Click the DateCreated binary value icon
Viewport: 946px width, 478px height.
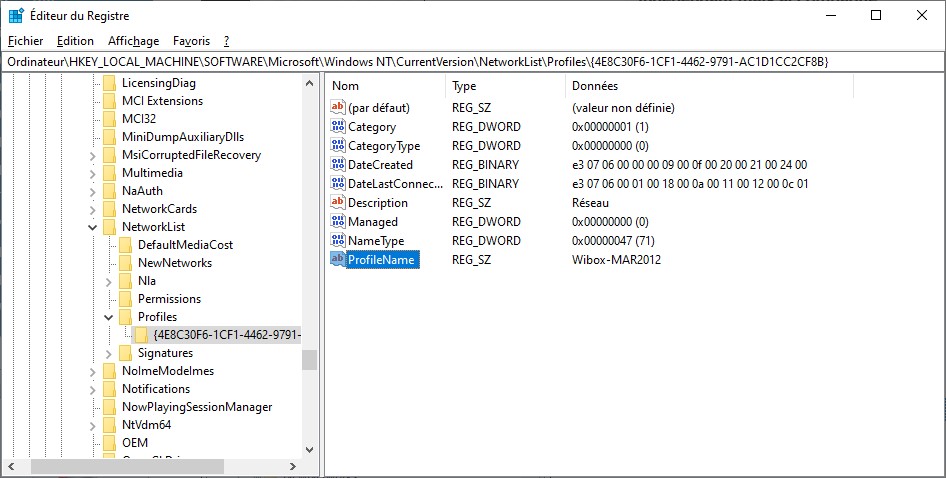[x=338, y=165]
